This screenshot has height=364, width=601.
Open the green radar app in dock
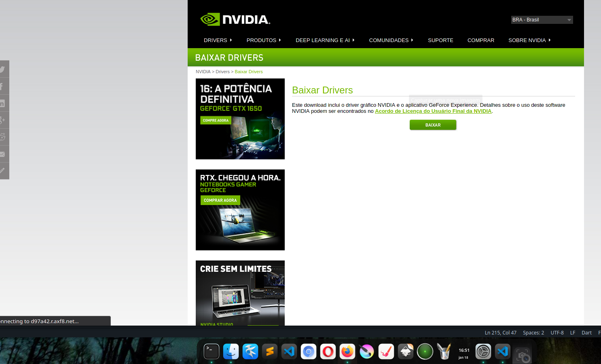click(425, 351)
